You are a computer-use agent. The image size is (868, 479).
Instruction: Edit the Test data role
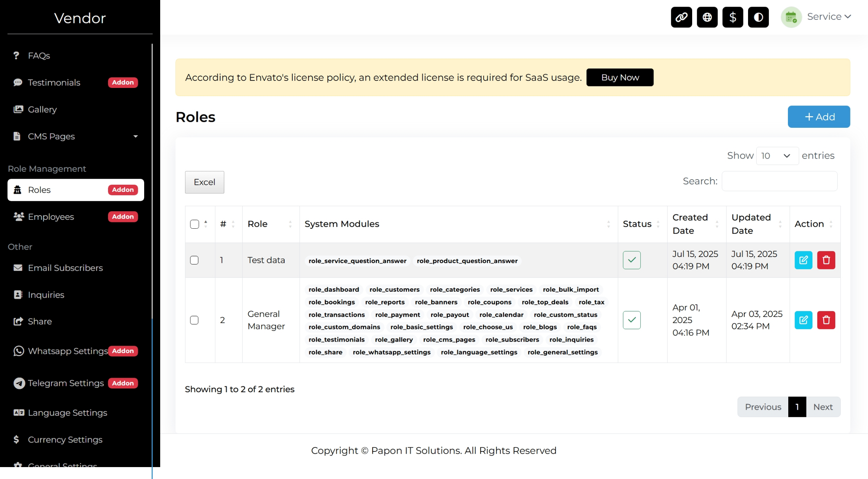pos(803,260)
